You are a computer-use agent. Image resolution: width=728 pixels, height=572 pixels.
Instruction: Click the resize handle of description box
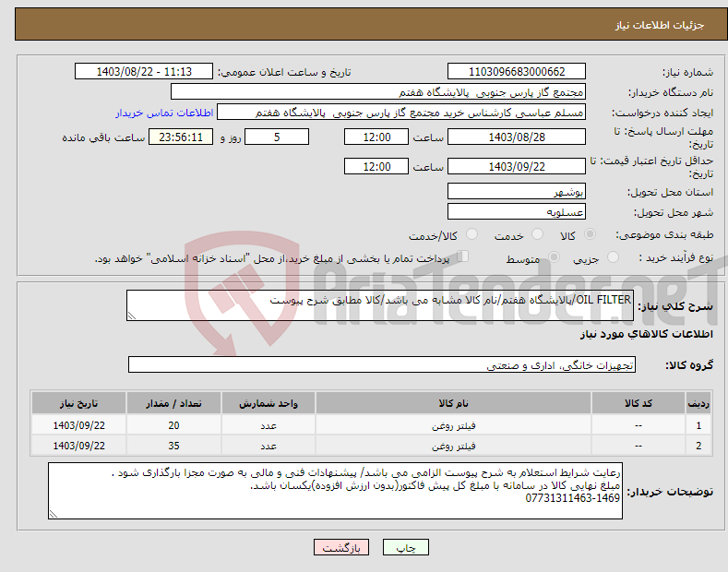(132, 316)
